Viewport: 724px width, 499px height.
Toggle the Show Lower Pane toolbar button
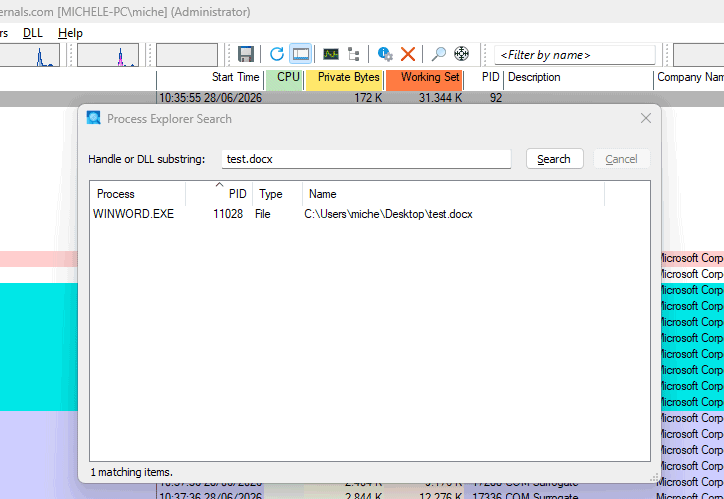coord(301,54)
